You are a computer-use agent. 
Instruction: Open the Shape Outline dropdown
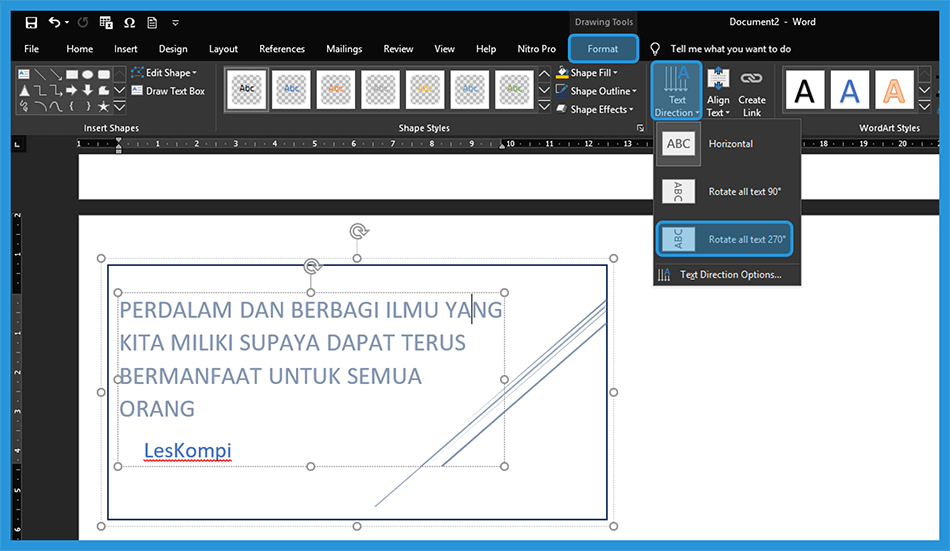click(596, 91)
